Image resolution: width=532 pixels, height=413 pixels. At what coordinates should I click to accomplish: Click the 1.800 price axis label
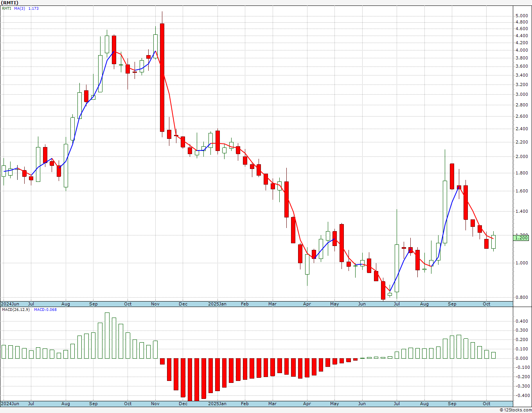point(521,173)
